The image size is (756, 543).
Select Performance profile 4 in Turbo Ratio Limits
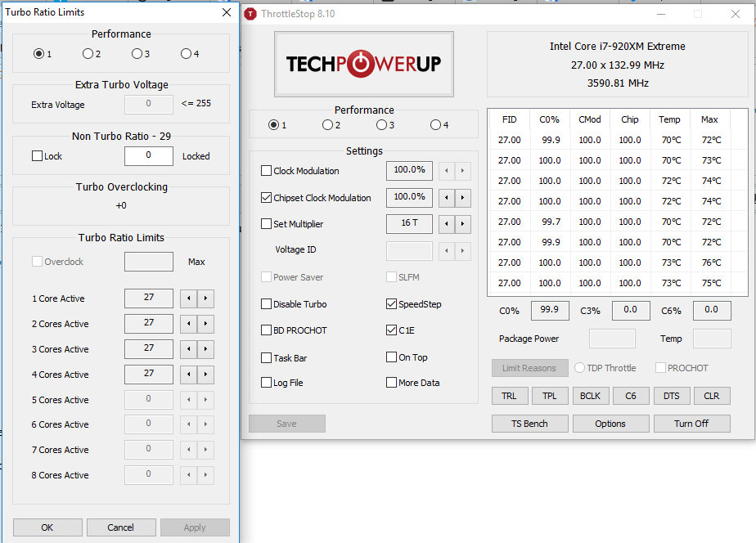click(186, 53)
